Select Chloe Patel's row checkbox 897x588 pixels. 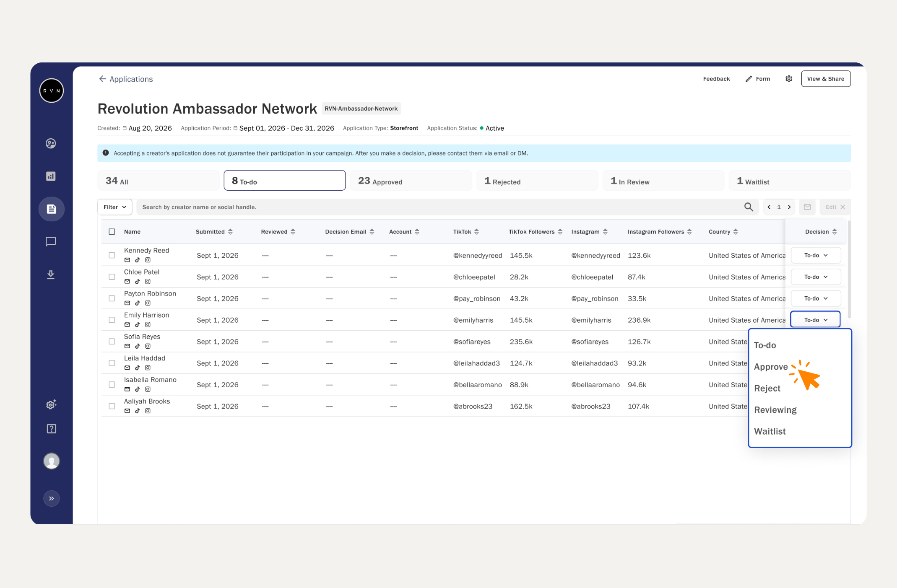(x=112, y=277)
